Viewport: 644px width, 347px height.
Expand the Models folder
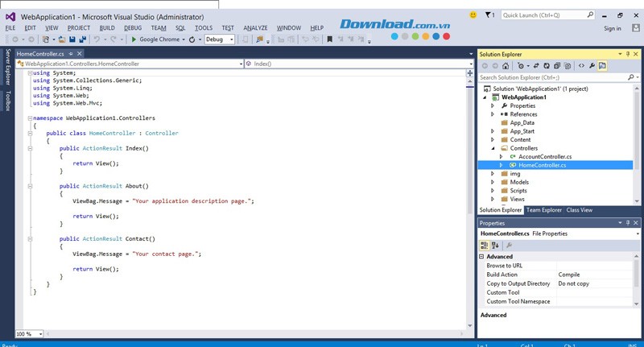pyautogui.click(x=493, y=182)
